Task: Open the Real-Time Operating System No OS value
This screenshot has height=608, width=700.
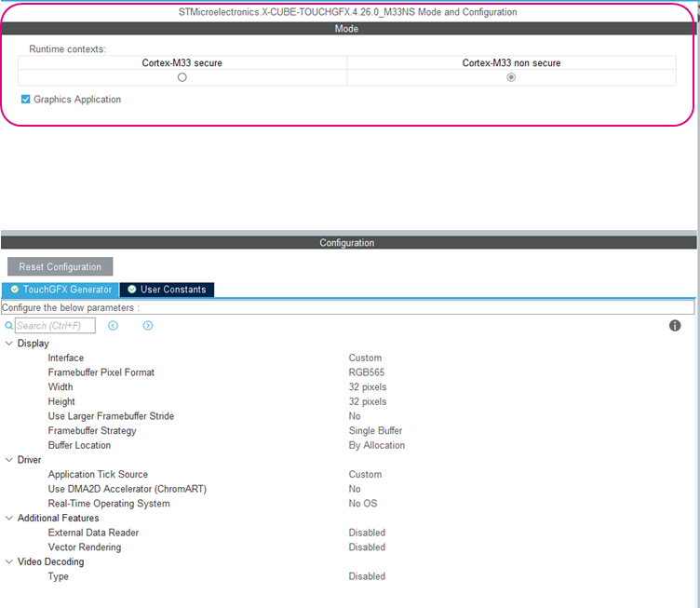Action: coord(363,504)
